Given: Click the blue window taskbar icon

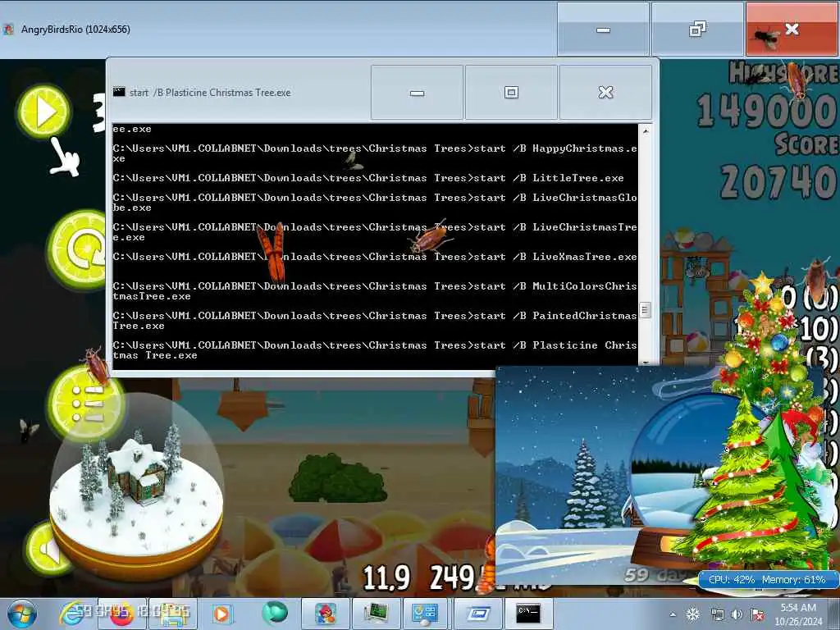Looking at the screenshot, I should [478, 614].
